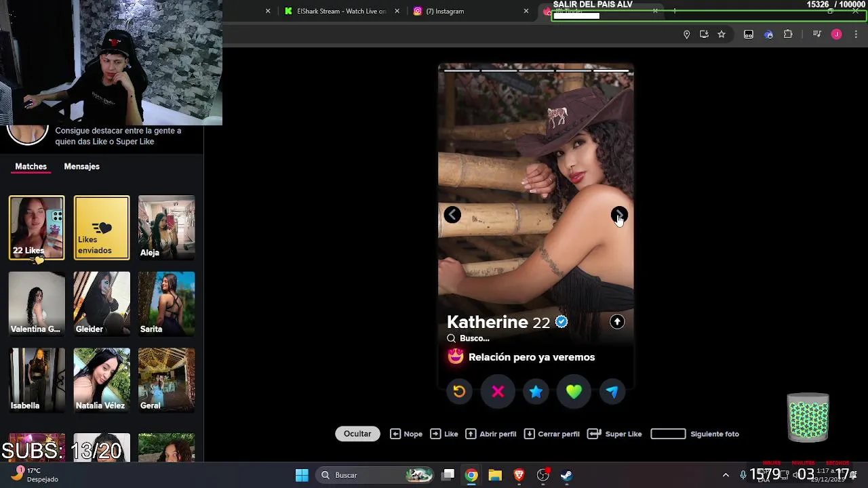
Task: Open Task View on the taskbar
Action: [x=448, y=475]
